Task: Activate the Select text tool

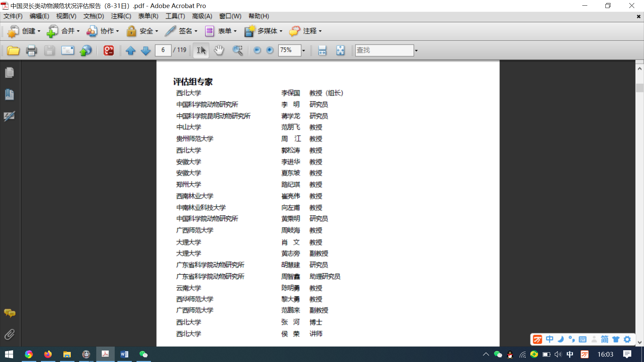Action: point(201,51)
